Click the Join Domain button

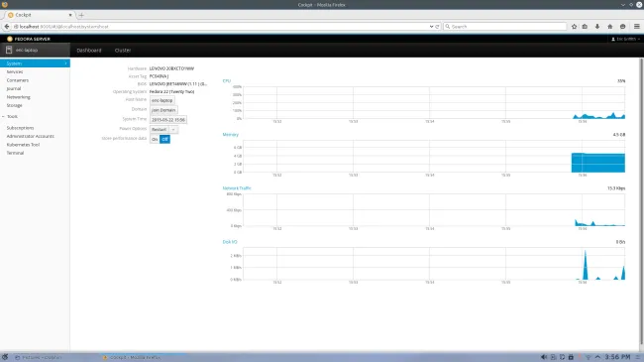click(x=163, y=110)
